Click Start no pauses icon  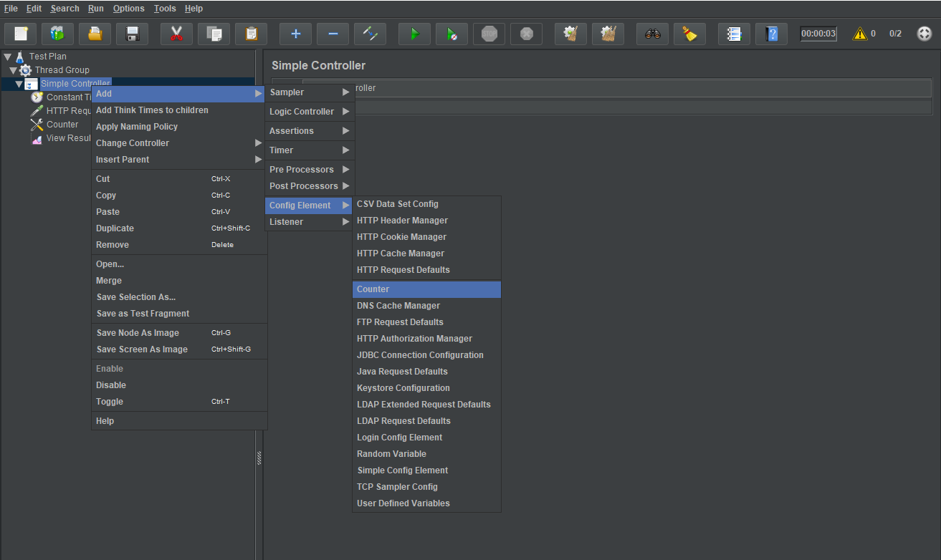coord(452,34)
